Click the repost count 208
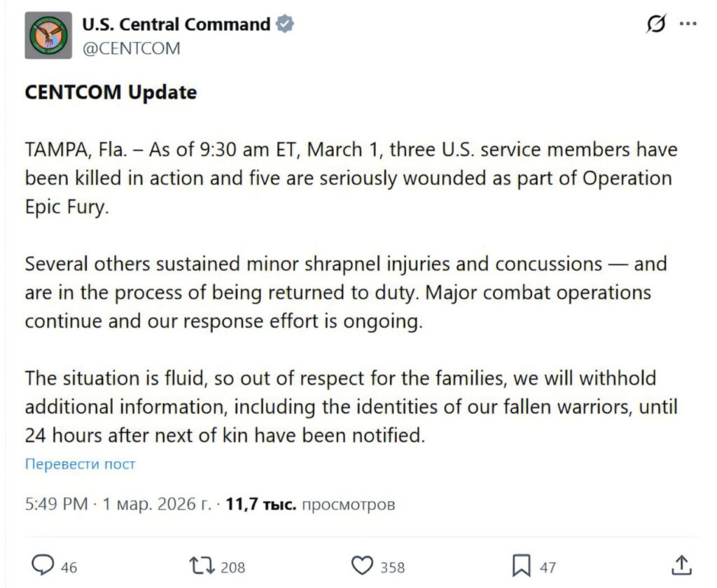Screen dimensions: 717x588 pos(232,566)
